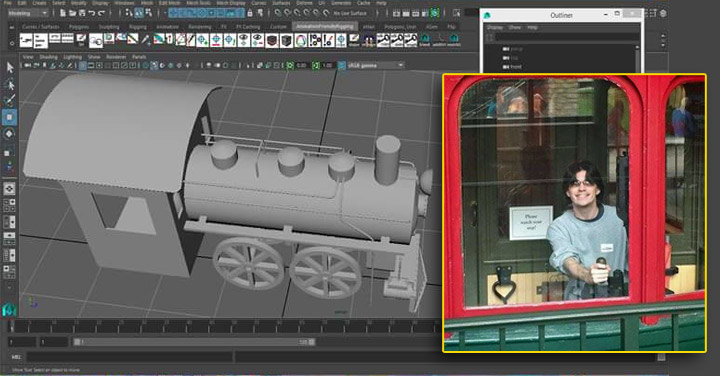The height and width of the screenshot is (376, 720).
Task: Click the Undo arrow icon
Action: (92, 13)
